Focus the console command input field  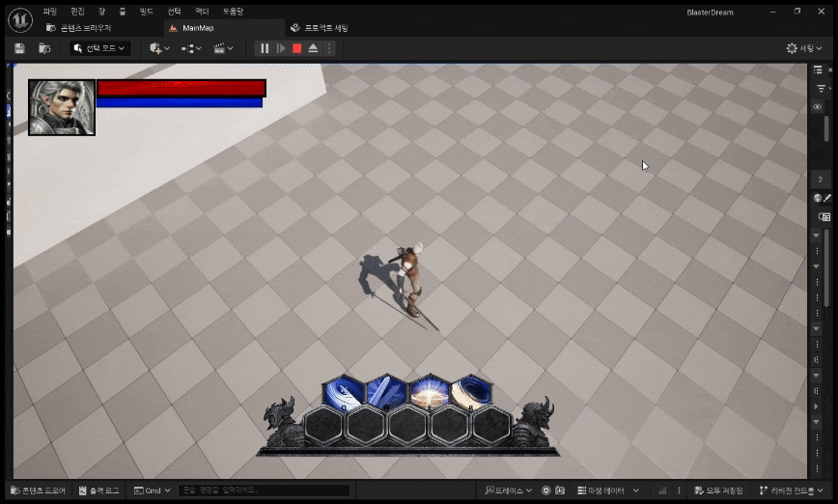[264, 490]
